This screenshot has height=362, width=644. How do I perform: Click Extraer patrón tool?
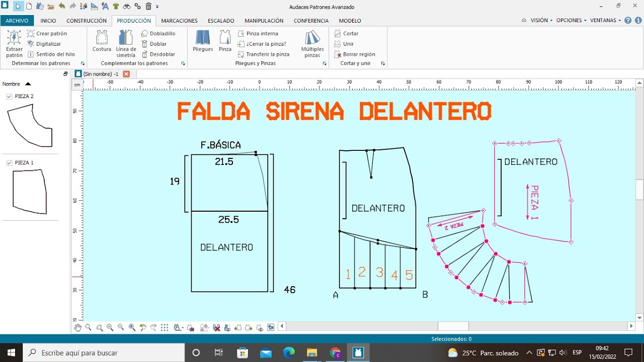pos(15,43)
